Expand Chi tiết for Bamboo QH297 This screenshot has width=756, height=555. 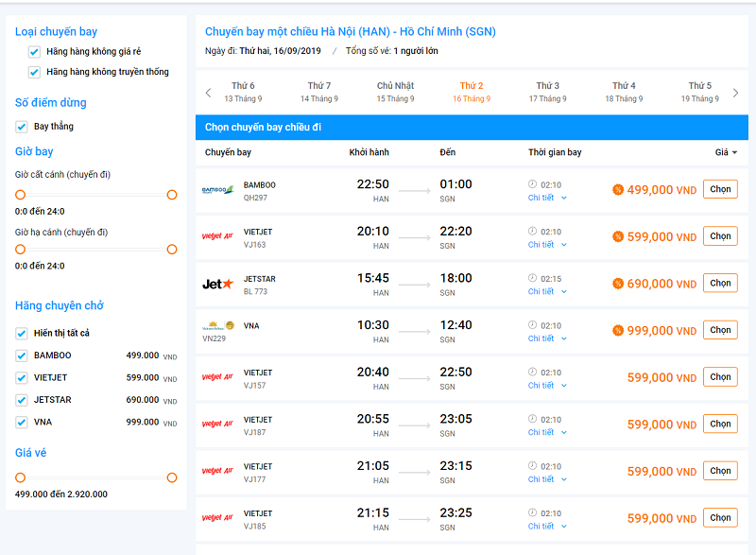coord(547,198)
